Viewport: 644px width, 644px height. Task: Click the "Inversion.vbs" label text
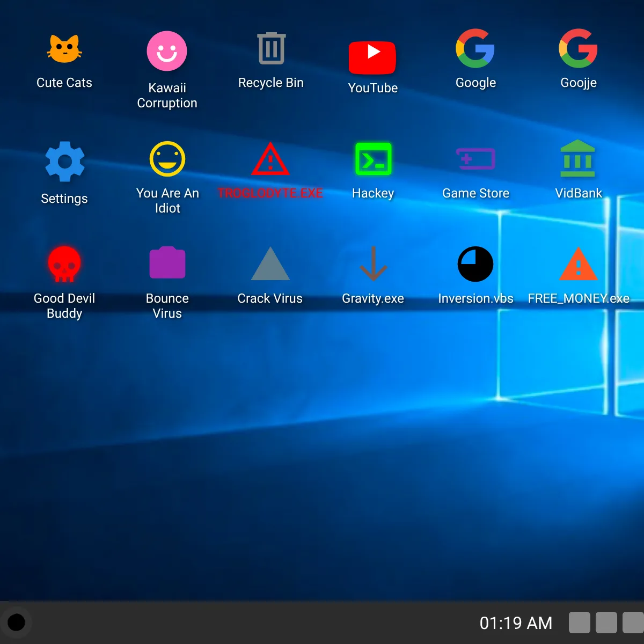pyautogui.click(x=475, y=298)
